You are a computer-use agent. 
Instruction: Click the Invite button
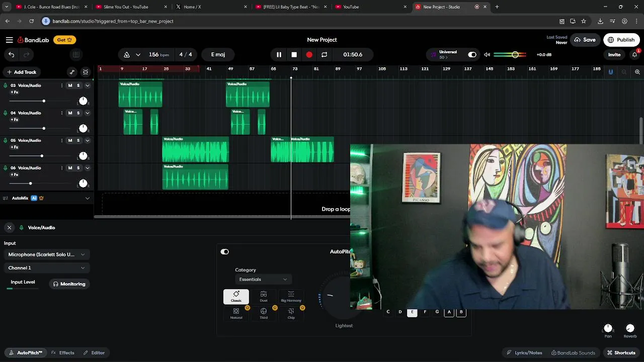tap(614, 54)
